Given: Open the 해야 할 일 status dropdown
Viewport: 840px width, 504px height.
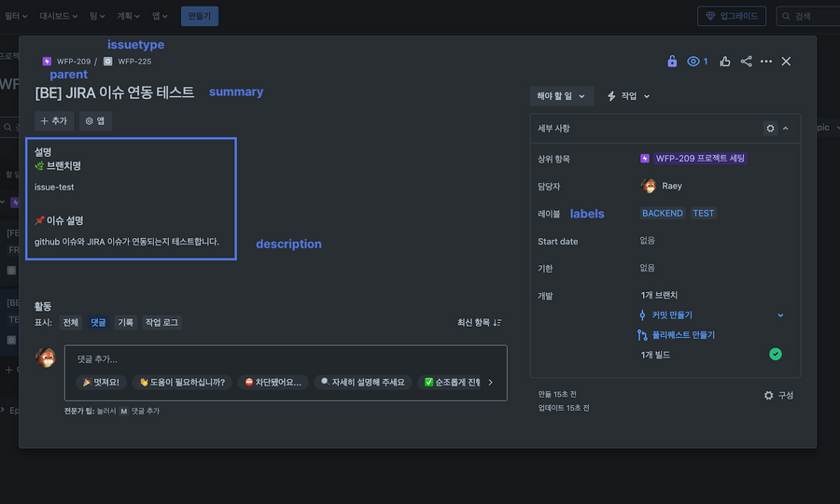Looking at the screenshot, I should (x=562, y=96).
